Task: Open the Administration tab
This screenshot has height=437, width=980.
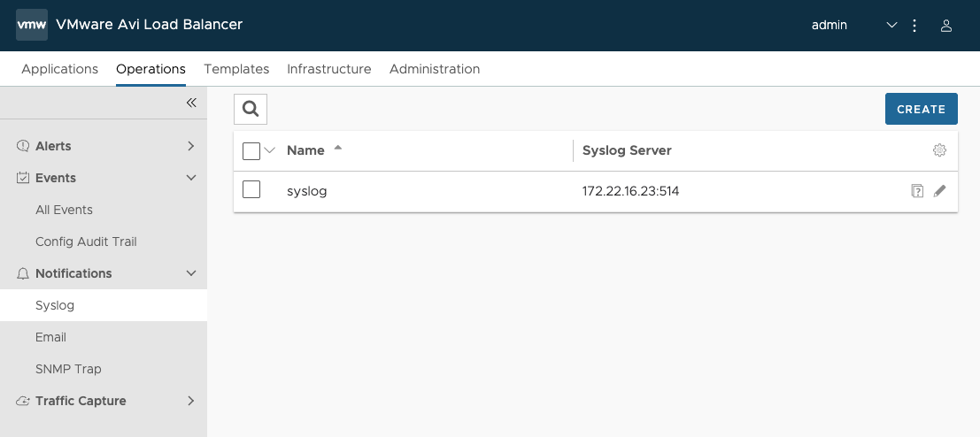Action: point(435,69)
